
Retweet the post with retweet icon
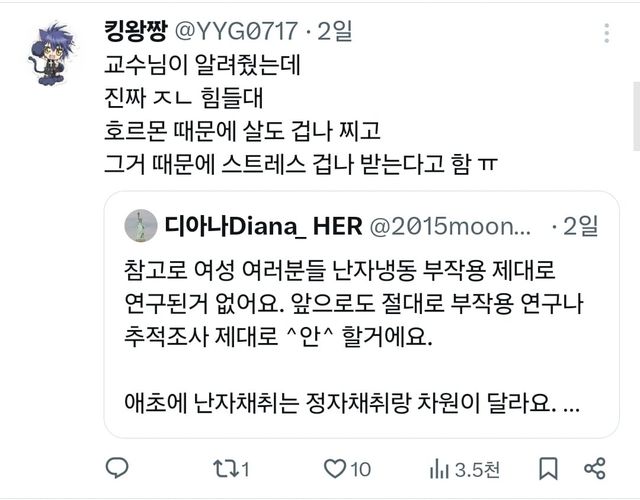[226, 469]
